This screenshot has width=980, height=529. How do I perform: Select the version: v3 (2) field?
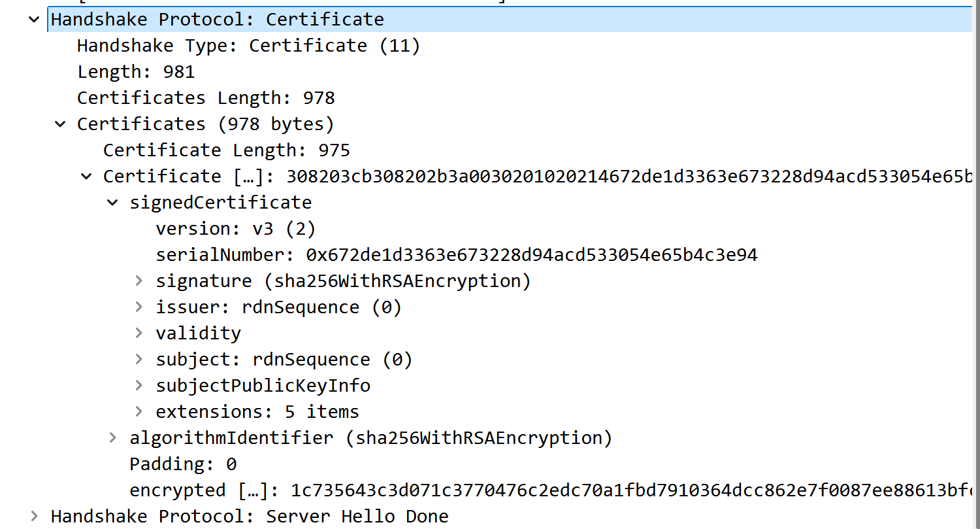235,229
